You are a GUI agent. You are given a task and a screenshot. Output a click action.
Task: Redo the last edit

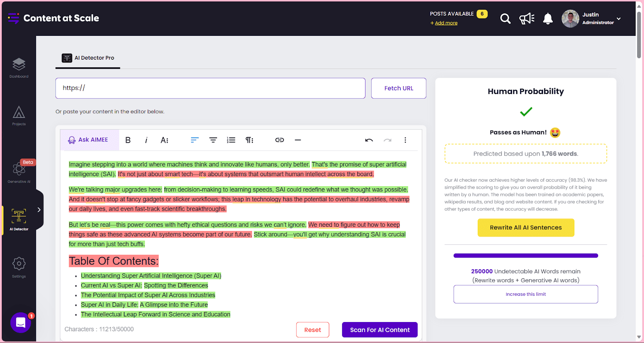(388, 140)
